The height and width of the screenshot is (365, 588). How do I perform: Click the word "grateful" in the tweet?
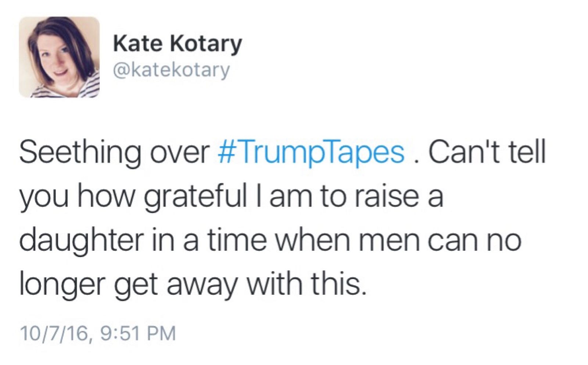coord(195,197)
